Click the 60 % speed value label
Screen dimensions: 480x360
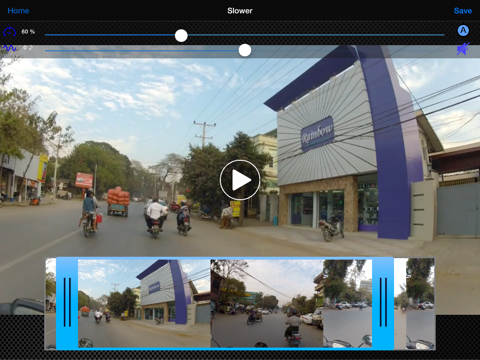[x=28, y=32]
